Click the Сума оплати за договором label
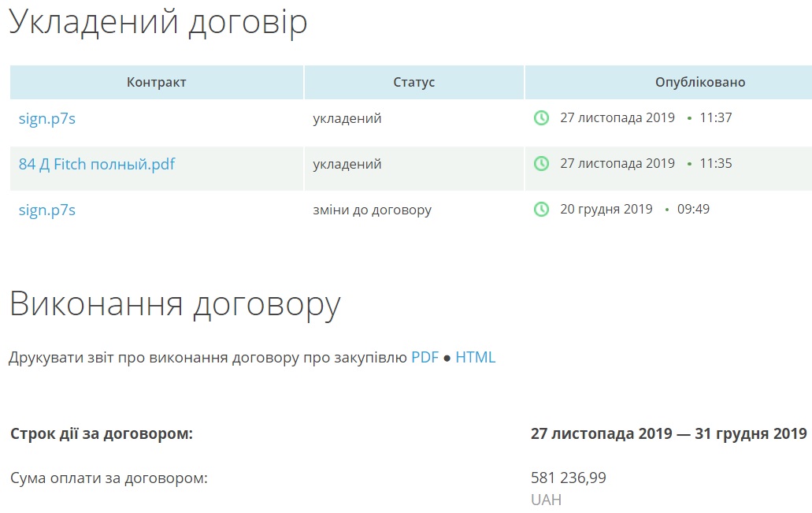The height and width of the screenshot is (513, 812). point(109,478)
